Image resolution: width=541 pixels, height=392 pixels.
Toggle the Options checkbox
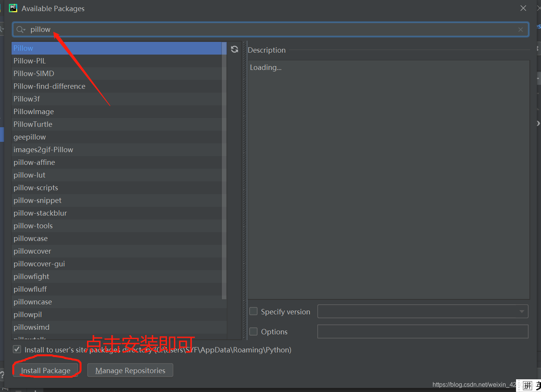tap(253, 331)
